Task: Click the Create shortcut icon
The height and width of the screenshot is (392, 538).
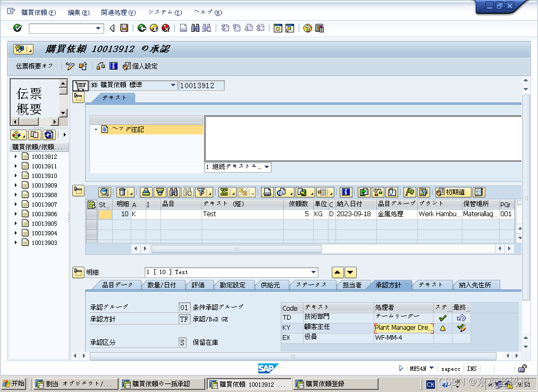Action: (x=290, y=28)
